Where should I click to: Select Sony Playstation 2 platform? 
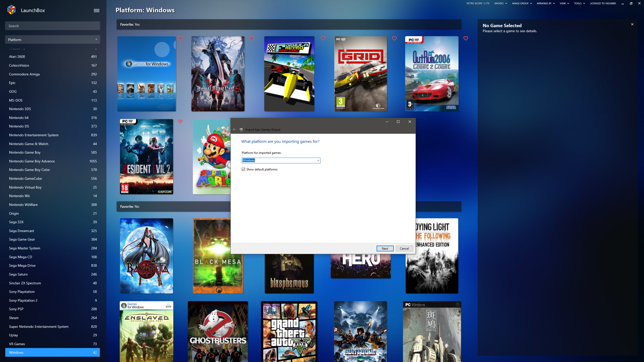(53, 300)
